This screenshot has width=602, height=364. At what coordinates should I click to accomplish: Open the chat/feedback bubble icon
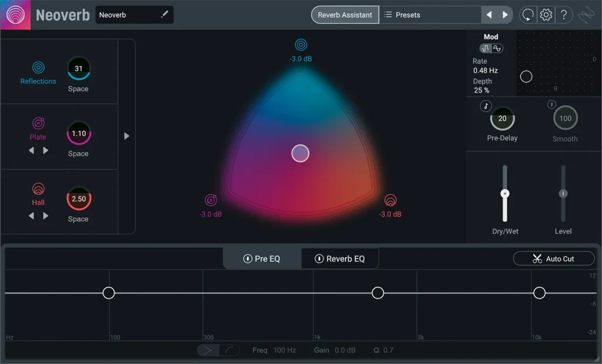click(x=527, y=15)
